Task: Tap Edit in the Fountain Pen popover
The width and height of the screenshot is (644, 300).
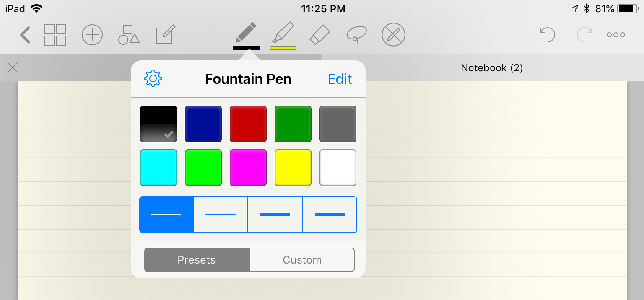Action: (x=340, y=79)
